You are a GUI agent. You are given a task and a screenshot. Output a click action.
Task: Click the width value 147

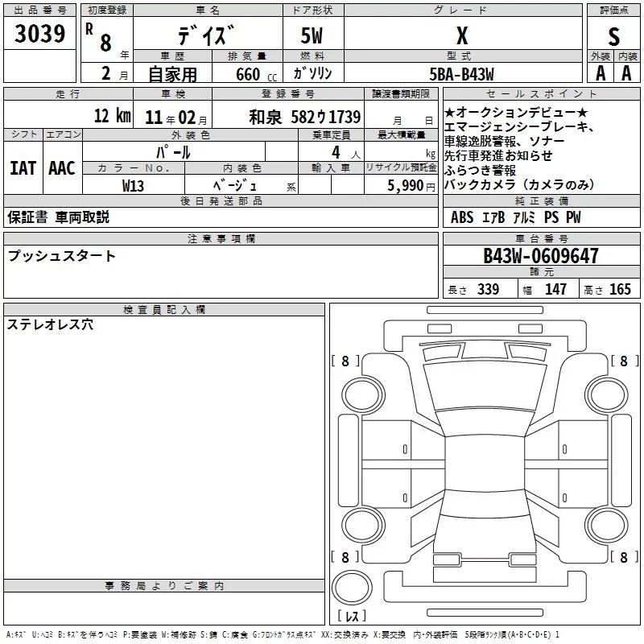[x=555, y=289]
